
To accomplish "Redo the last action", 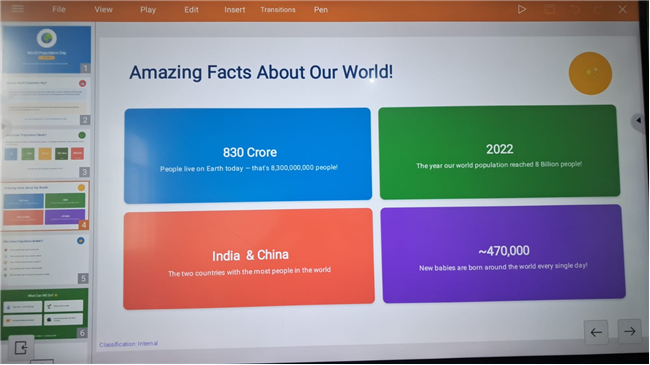I will 598,10.
